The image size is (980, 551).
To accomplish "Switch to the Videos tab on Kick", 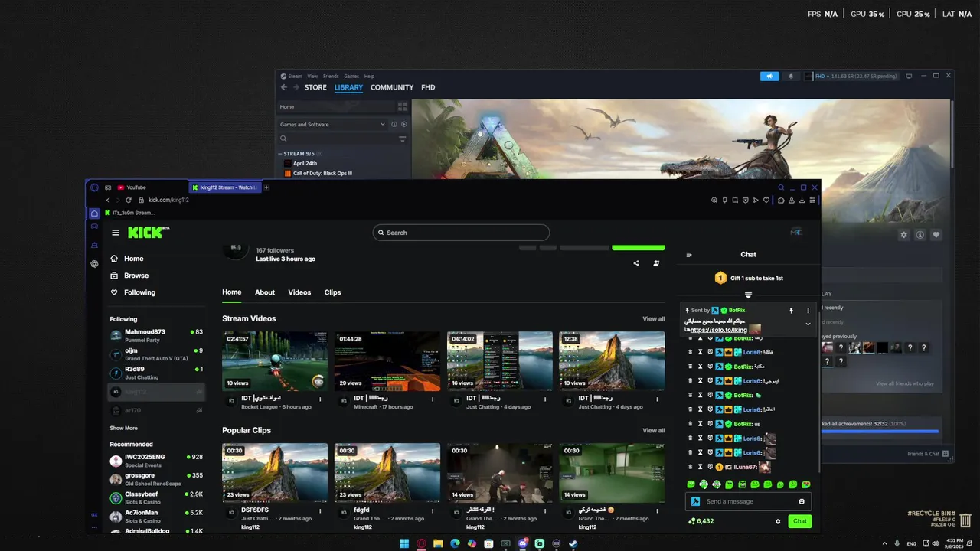I will [x=299, y=292].
